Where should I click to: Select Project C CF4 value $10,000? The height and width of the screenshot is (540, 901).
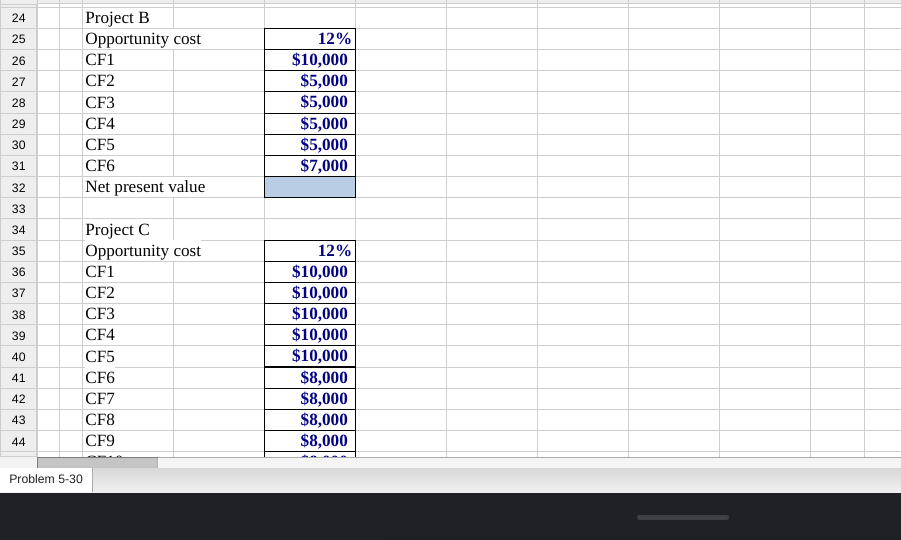coord(310,335)
